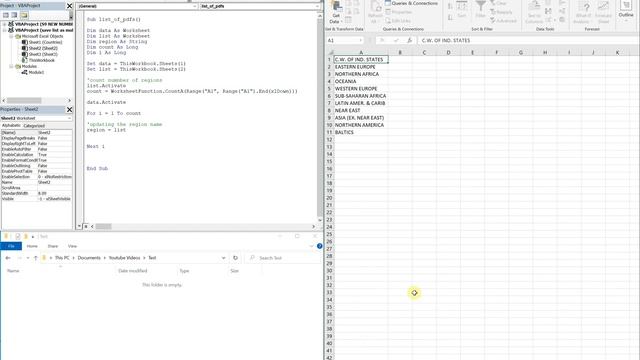Collapse the Modules folder node

[x=11, y=66]
